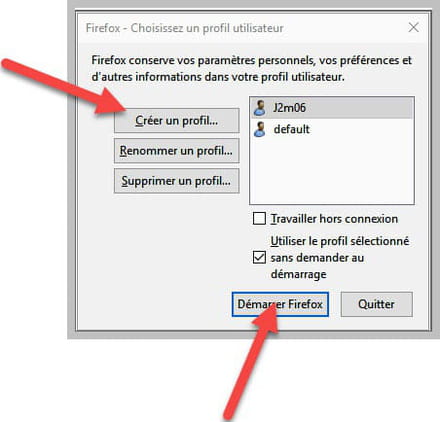
Task: Click the Travailler hors connexion label text
Action: pyautogui.click(x=334, y=219)
